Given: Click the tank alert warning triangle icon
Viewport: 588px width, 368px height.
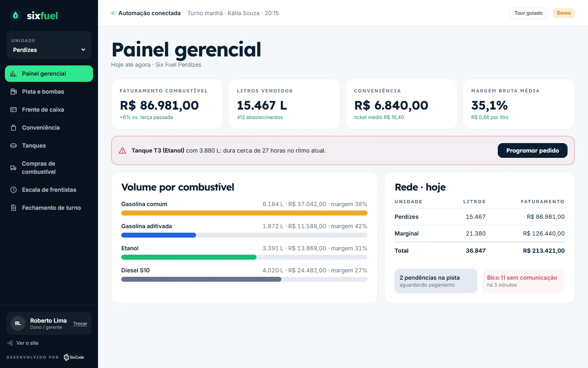Looking at the screenshot, I should 122,150.
